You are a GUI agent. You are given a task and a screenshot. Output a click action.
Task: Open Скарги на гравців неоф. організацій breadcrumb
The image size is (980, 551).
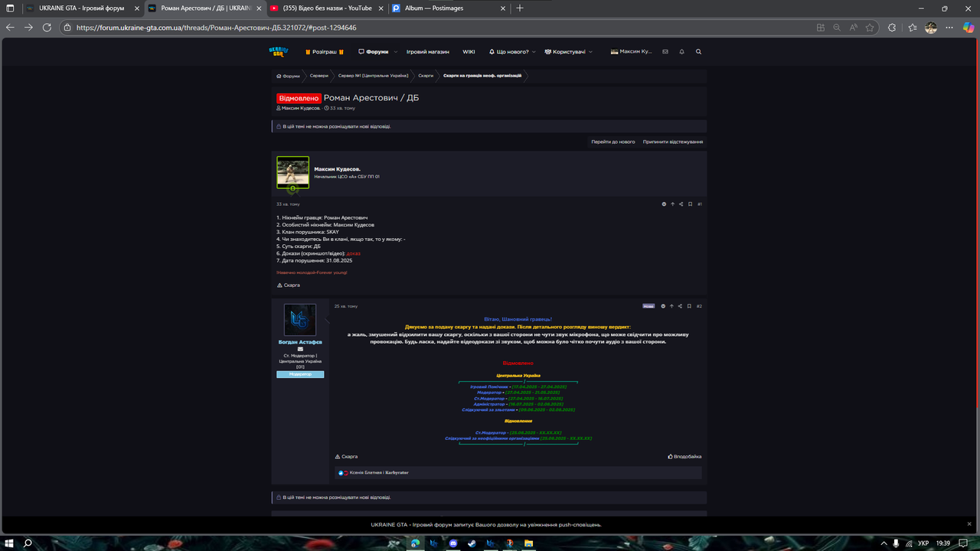click(x=482, y=76)
